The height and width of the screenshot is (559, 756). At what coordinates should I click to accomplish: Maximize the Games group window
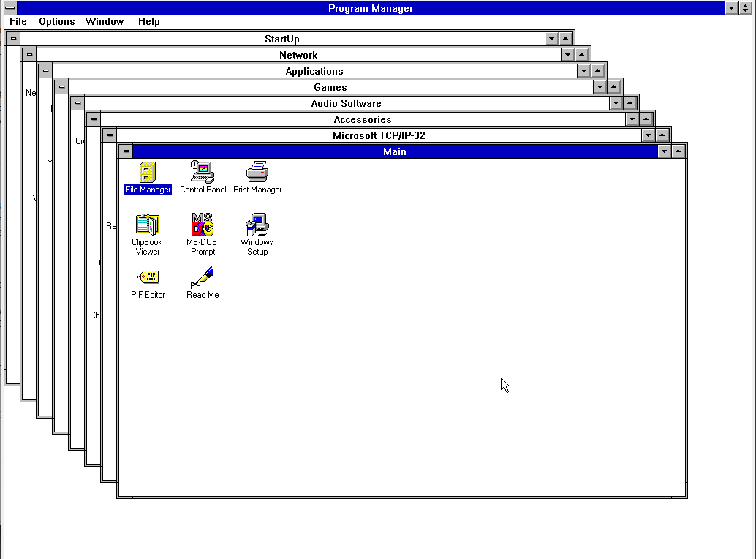click(x=613, y=87)
